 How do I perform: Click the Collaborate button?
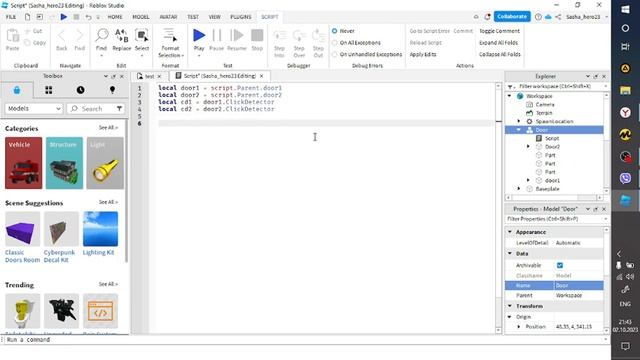tap(512, 16)
